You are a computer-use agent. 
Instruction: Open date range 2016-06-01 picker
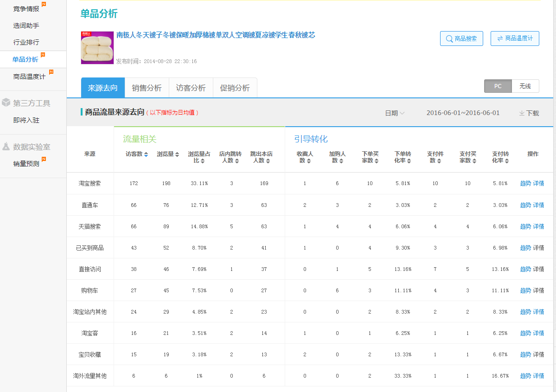click(x=463, y=113)
